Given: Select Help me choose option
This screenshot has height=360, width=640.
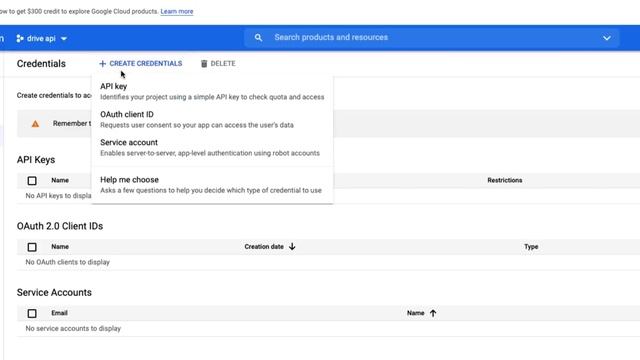Looking at the screenshot, I should click(x=212, y=184).
